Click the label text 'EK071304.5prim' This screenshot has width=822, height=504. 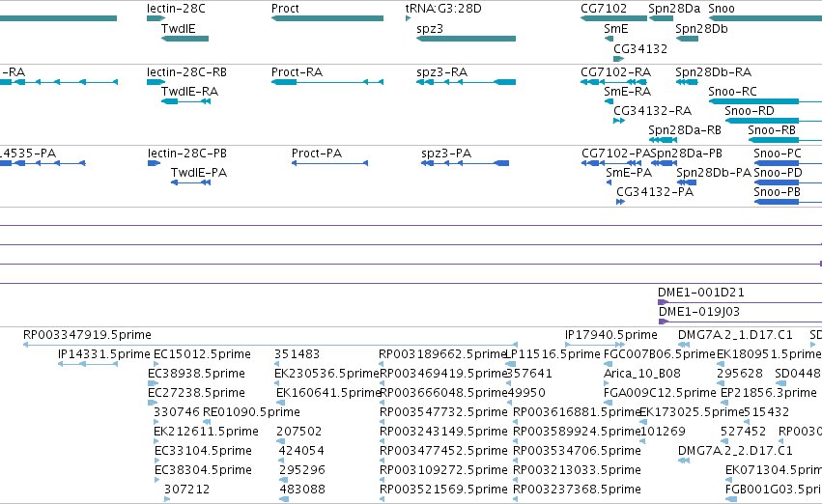click(774, 470)
